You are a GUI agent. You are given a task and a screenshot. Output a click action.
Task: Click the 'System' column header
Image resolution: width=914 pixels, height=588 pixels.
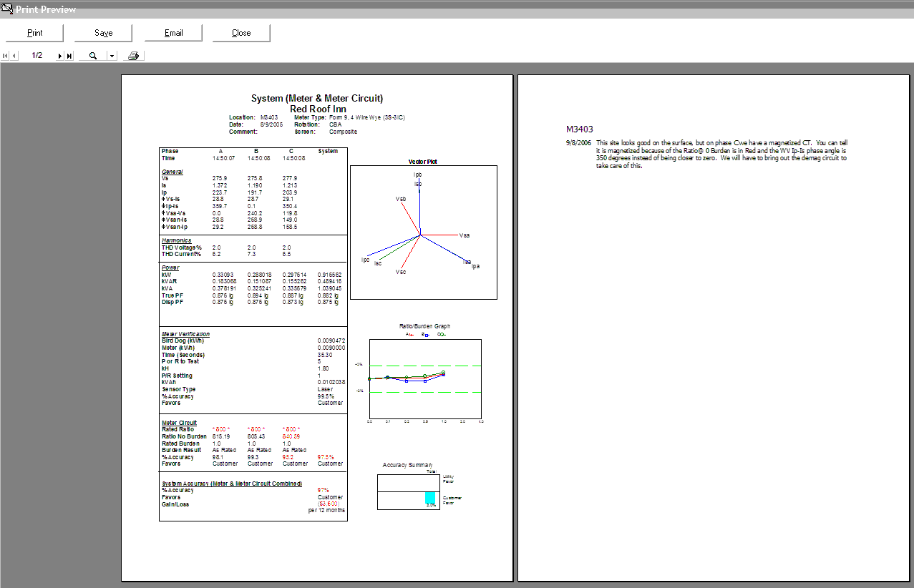(x=328, y=151)
